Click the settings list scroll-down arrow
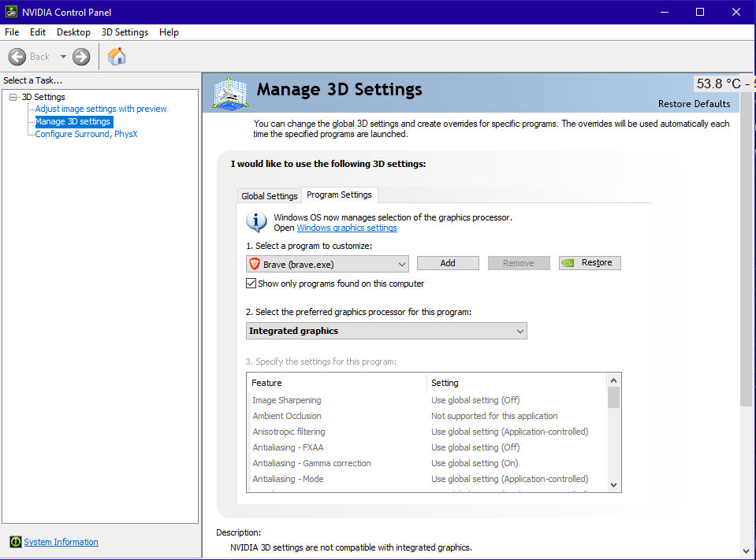The image size is (756, 560). pos(613,485)
